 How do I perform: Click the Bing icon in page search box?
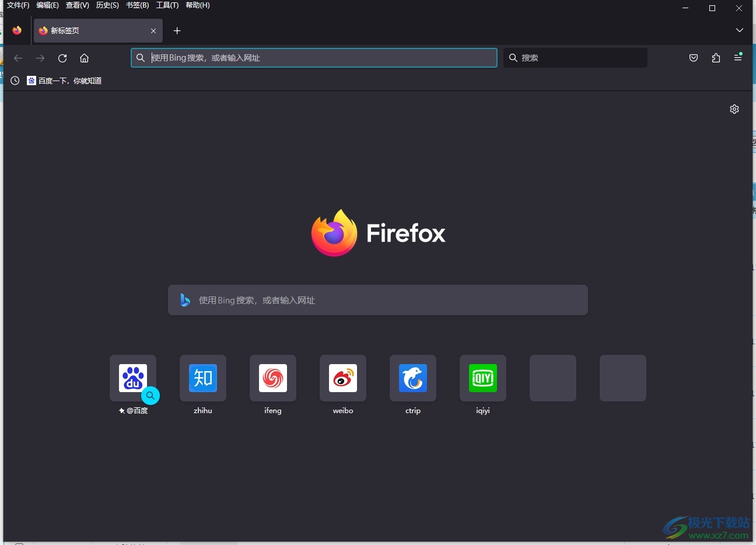point(185,300)
